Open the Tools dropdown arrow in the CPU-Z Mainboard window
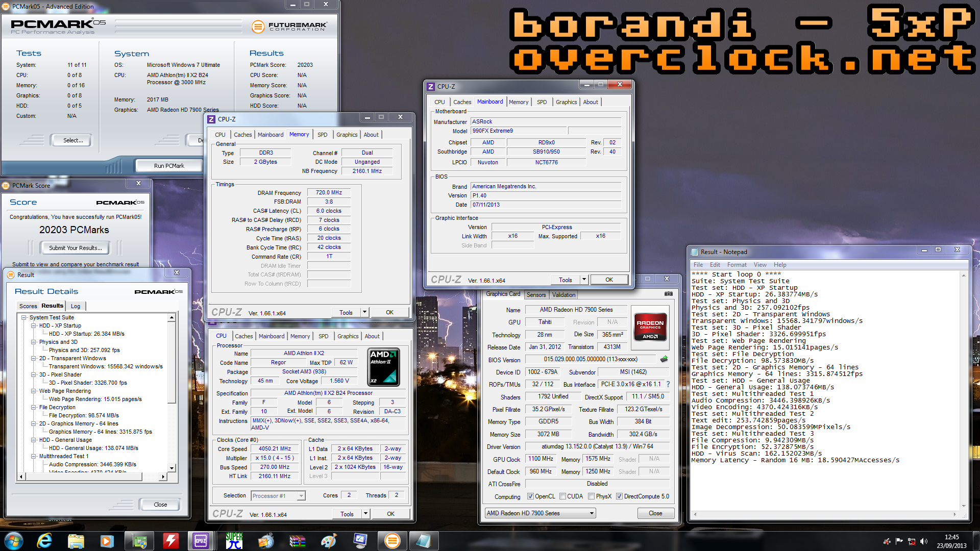The width and height of the screenshot is (980, 551). 584,280
